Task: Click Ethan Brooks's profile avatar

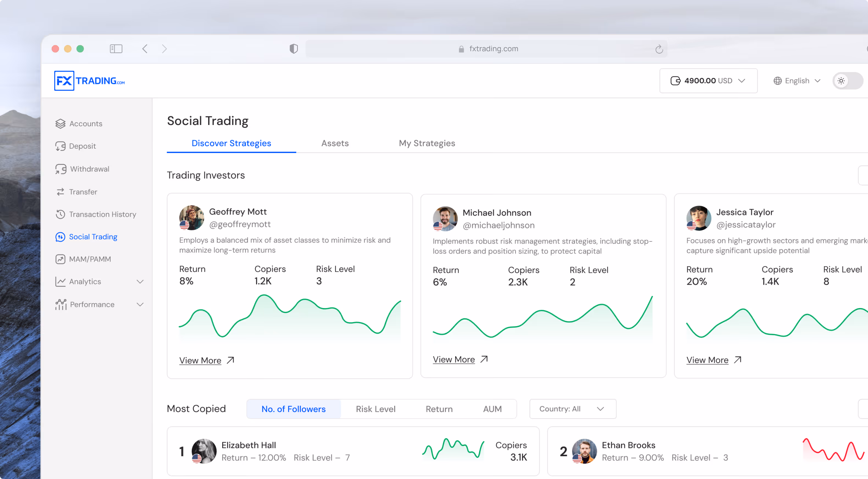Action: pos(584,451)
